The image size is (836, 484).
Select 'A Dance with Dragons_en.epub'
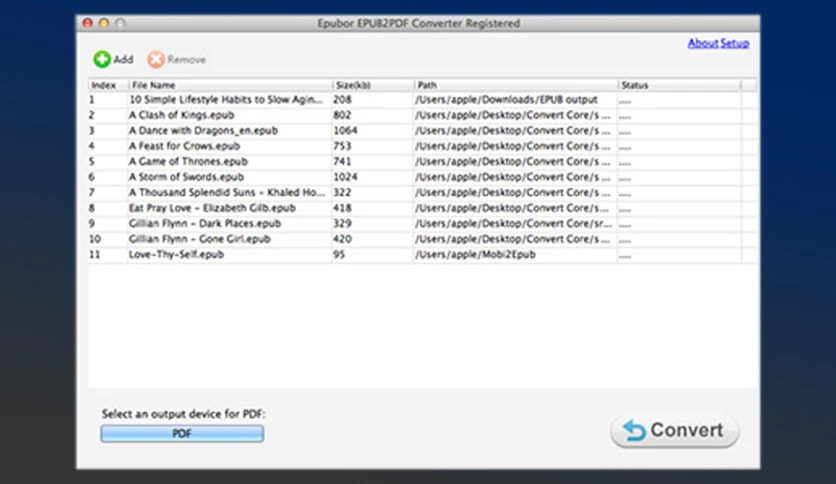203,131
